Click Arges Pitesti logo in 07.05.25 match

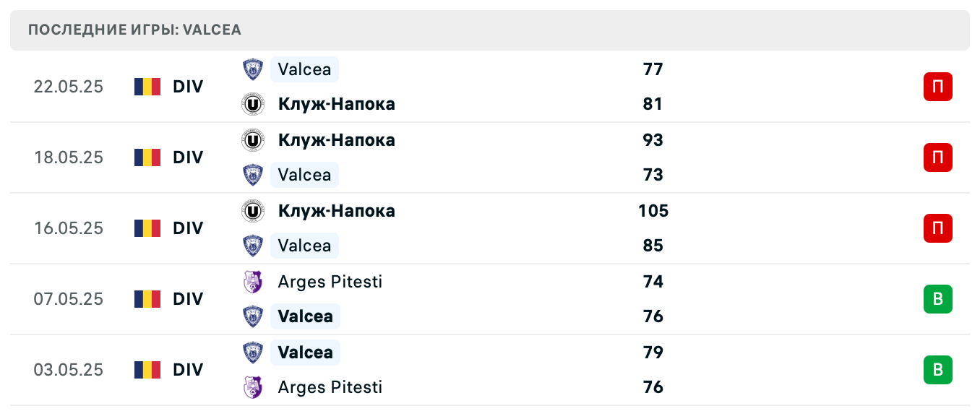click(252, 281)
